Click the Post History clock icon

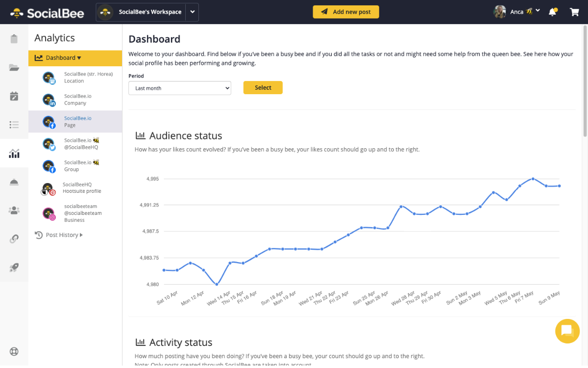tap(39, 235)
